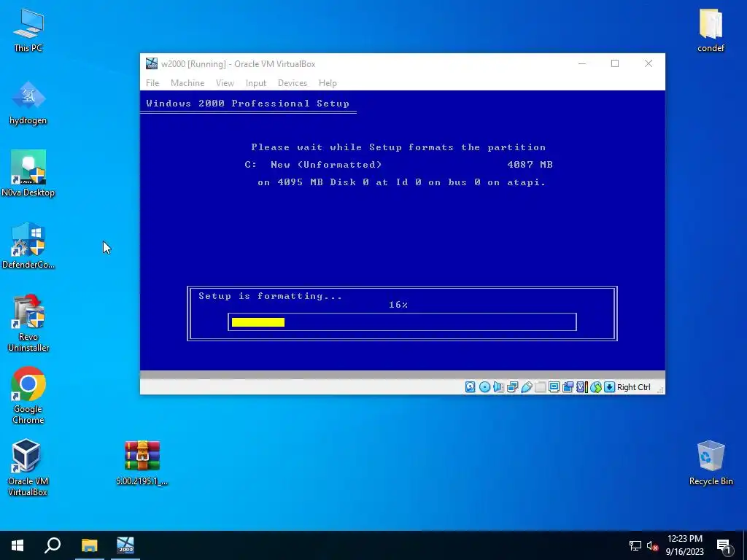The width and height of the screenshot is (747, 560).
Task: Select the Recycle Bin icon
Action: click(x=711, y=463)
